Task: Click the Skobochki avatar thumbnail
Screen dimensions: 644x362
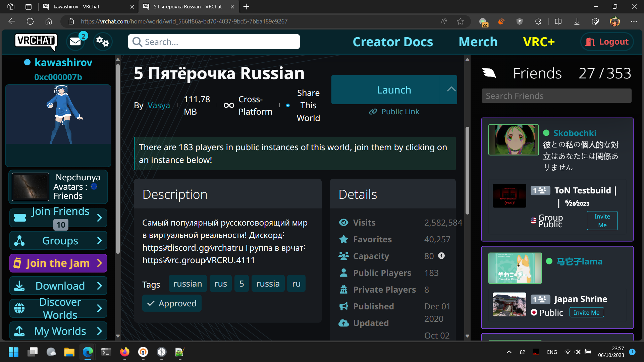Action: [514, 140]
